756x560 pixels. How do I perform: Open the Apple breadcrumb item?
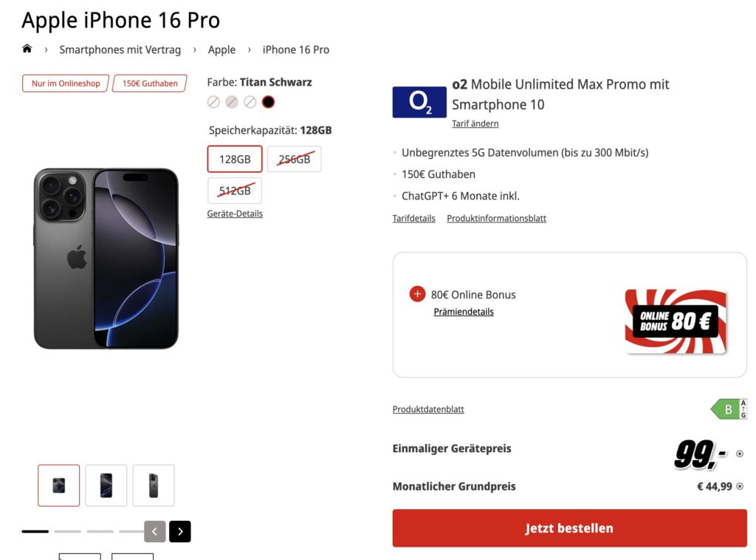pyautogui.click(x=221, y=49)
